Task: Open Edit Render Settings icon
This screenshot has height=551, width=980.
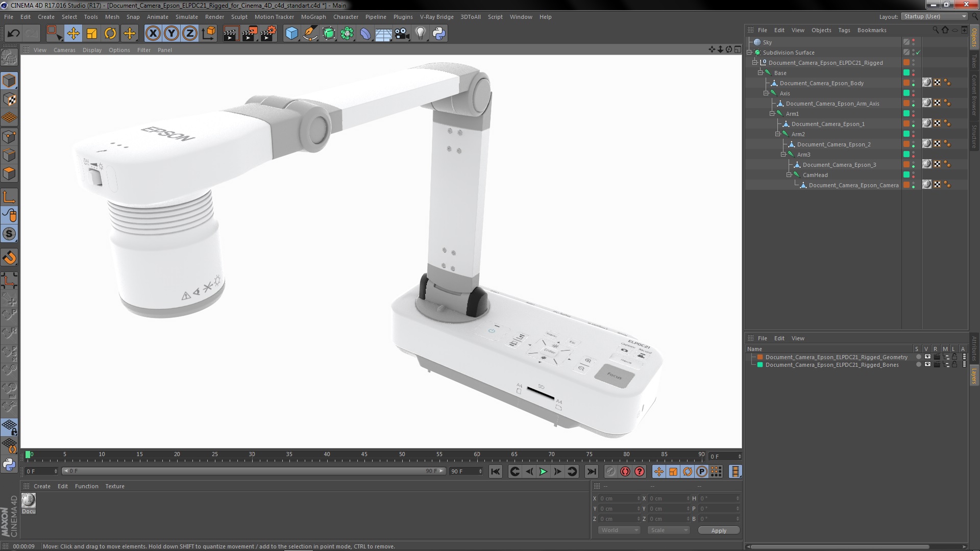Action: point(268,34)
